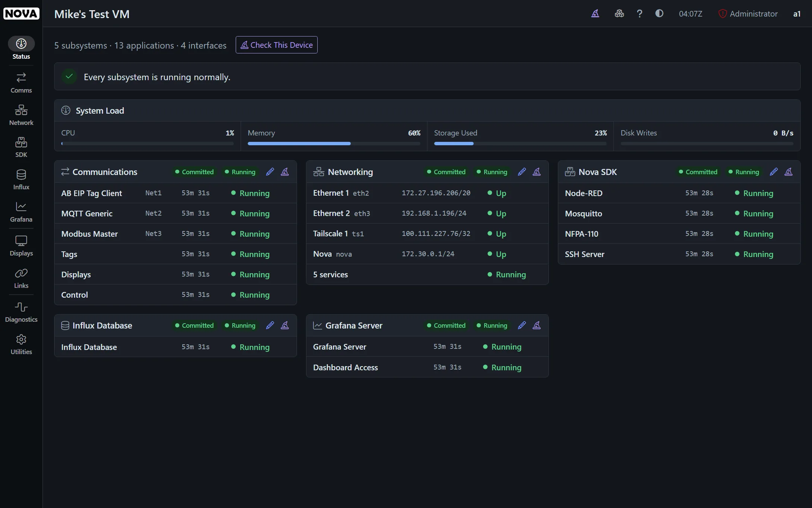Edit Communications subsystem with pencil icon
The height and width of the screenshot is (508, 812).
tap(270, 172)
